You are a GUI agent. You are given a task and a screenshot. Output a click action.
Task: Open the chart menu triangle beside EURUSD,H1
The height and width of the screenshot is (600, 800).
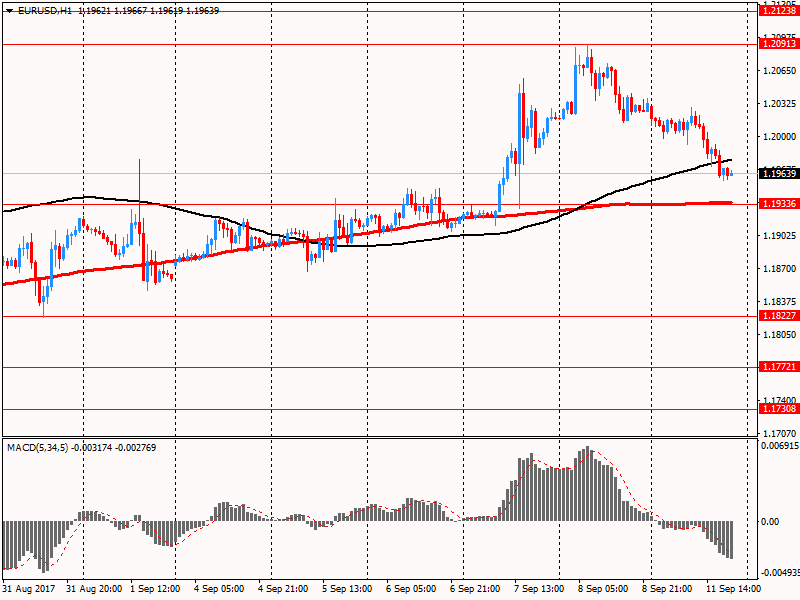point(9,11)
